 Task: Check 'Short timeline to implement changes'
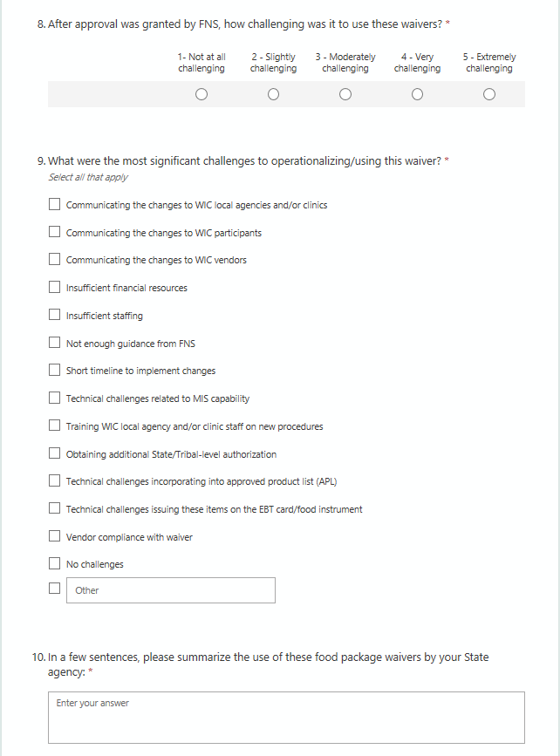54,371
